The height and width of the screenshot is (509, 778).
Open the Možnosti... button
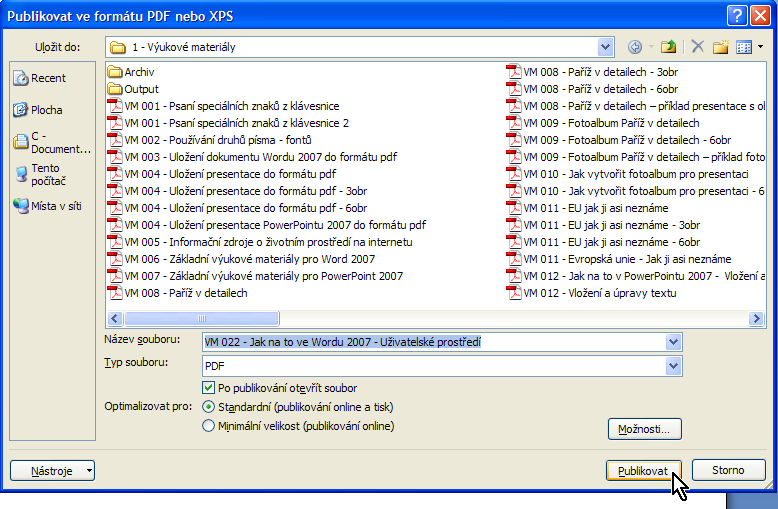point(645,429)
